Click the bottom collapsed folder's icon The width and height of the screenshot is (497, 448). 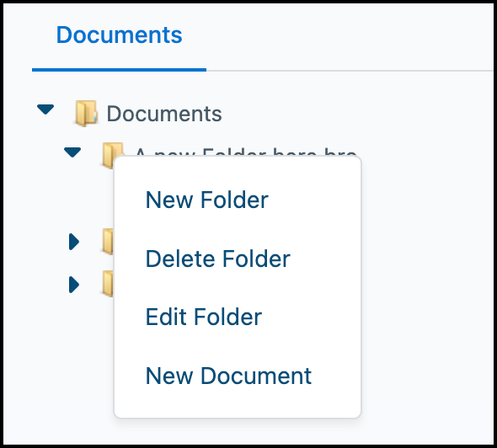[x=108, y=284]
